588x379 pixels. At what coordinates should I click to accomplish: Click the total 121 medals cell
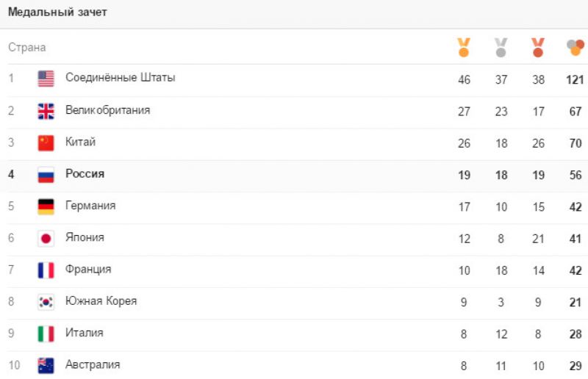[x=575, y=79]
